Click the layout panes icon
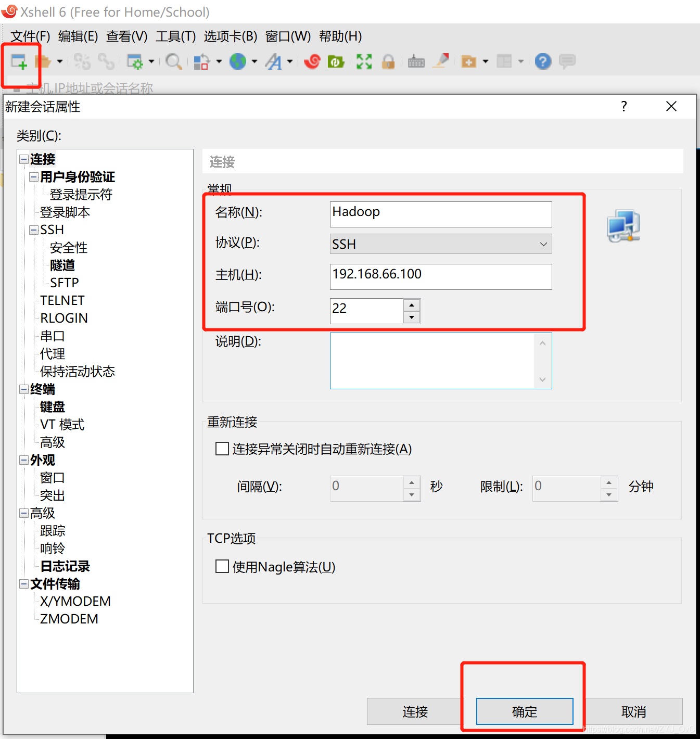The image size is (700, 739). 504,61
